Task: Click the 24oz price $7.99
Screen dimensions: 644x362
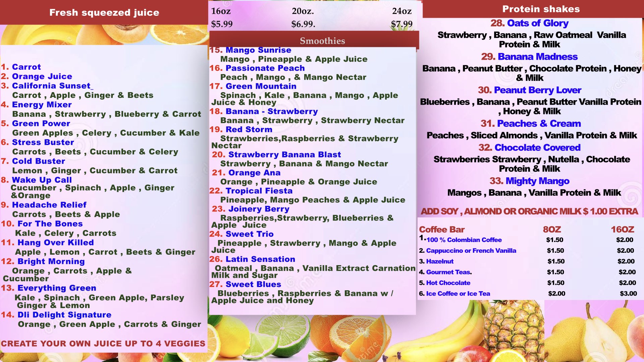Action: tap(401, 24)
